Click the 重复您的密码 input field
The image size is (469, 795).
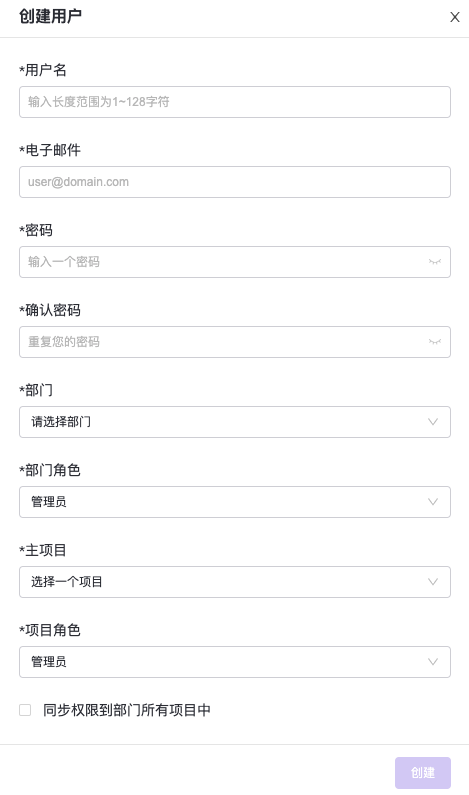click(x=235, y=342)
